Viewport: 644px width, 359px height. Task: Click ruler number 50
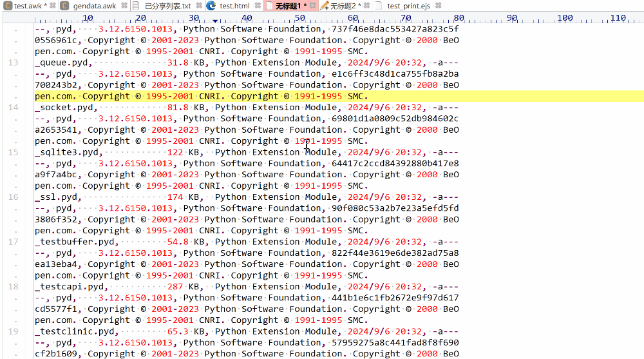click(300, 17)
